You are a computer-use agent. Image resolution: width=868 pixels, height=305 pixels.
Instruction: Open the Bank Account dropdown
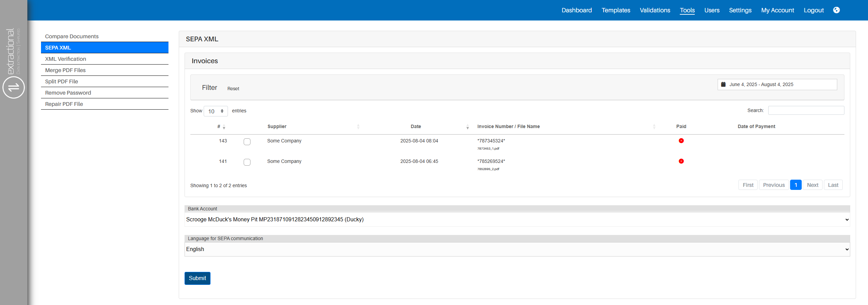tap(517, 220)
